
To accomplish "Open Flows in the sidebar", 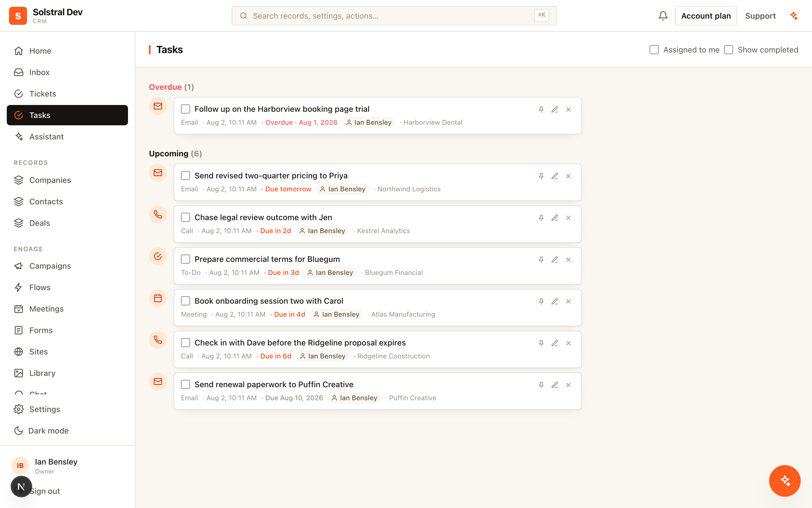I will tap(67, 287).
